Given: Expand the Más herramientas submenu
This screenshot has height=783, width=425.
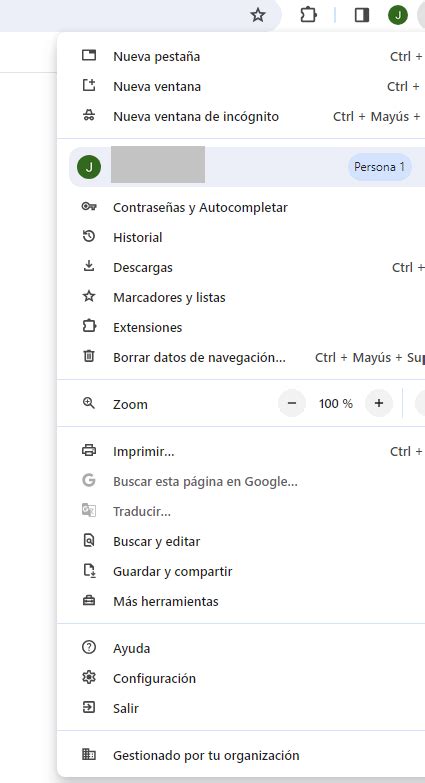Looking at the screenshot, I should pos(241,601).
